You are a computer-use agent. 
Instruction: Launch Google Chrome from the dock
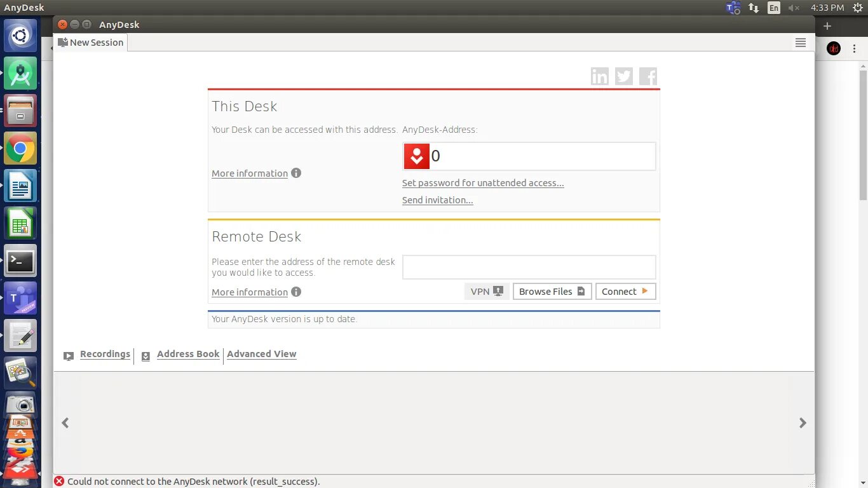coord(20,149)
